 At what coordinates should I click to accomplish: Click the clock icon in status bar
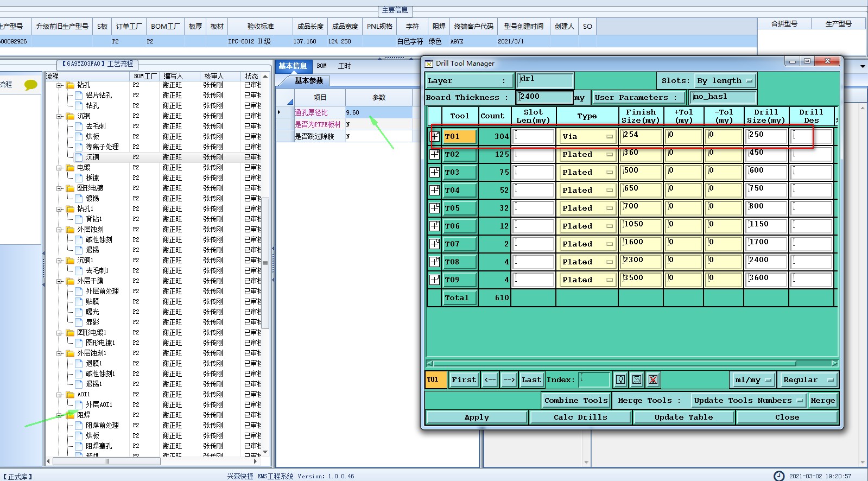[779, 476]
